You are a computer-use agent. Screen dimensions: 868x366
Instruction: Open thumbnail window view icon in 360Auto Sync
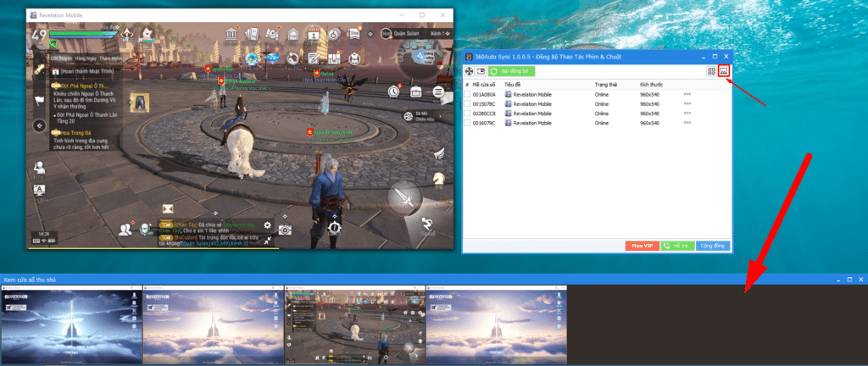[724, 71]
